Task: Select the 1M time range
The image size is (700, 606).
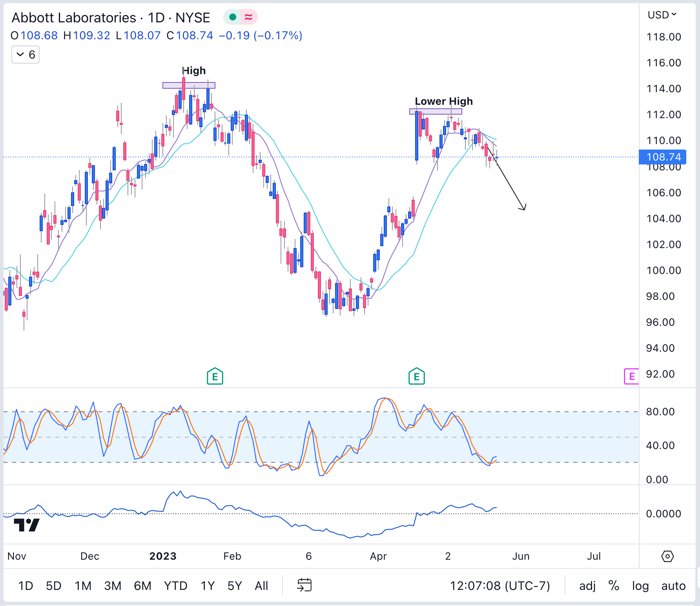Action: point(83,586)
